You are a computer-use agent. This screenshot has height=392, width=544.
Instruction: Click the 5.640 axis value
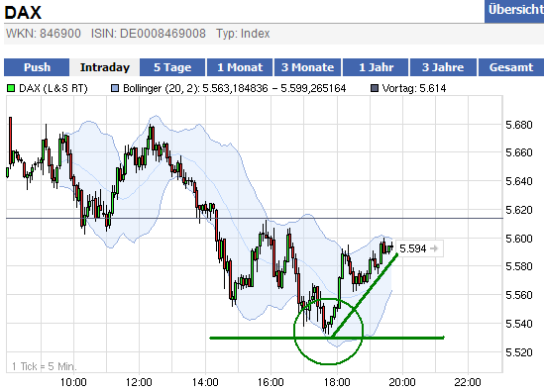click(518, 181)
